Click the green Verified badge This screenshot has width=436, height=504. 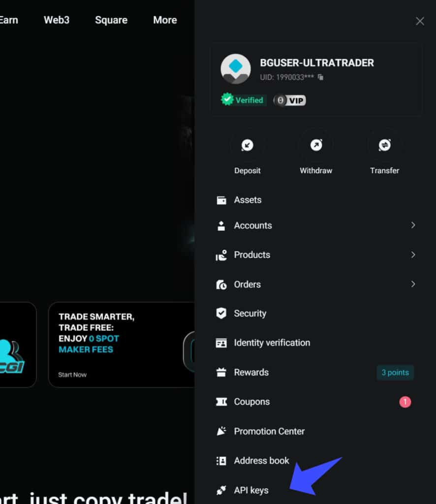[243, 100]
